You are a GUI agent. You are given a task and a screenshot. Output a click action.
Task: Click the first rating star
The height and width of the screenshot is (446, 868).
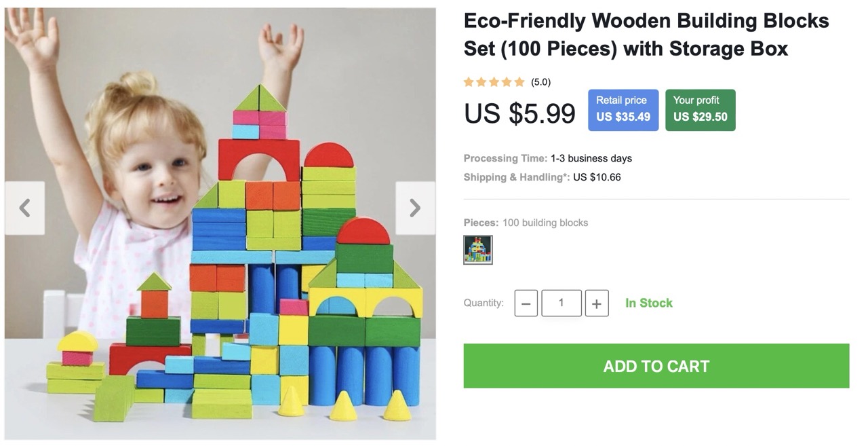[469, 82]
